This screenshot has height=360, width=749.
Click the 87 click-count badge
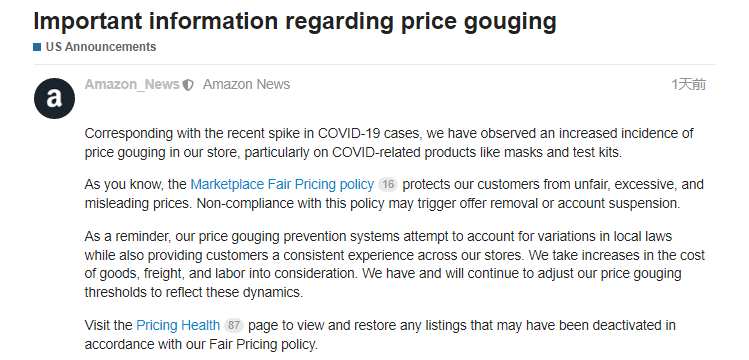[x=234, y=325]
